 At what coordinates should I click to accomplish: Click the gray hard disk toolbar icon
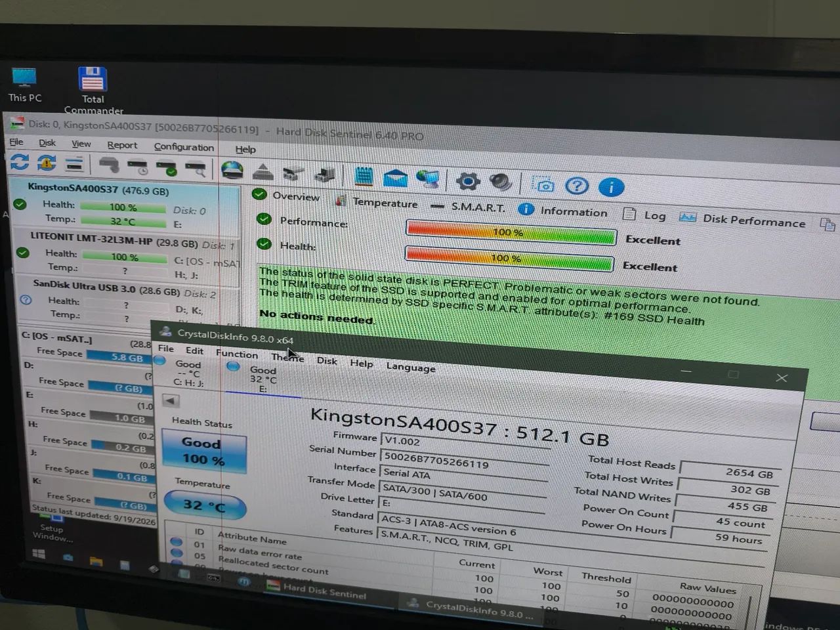pos(109,164)
